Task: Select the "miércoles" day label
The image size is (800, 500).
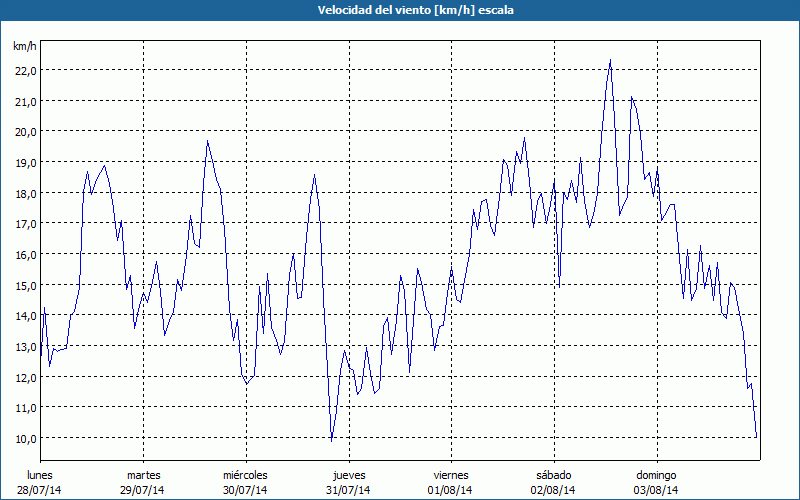Action: (245, 475)
